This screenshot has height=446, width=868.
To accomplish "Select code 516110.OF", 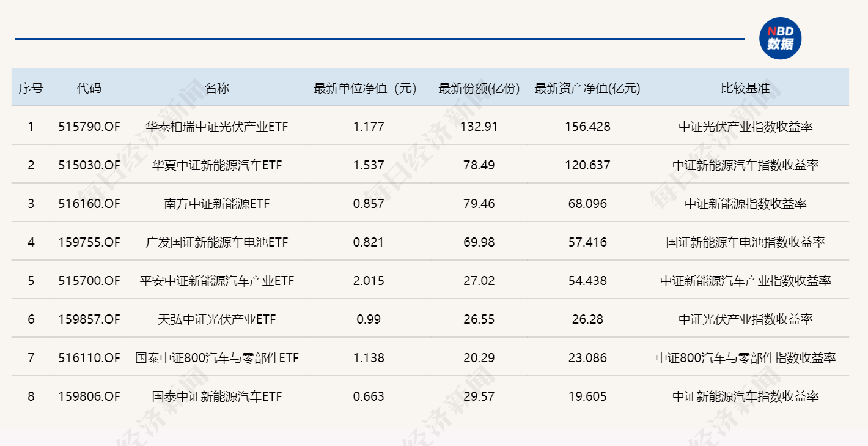I will tap(89, 358).
